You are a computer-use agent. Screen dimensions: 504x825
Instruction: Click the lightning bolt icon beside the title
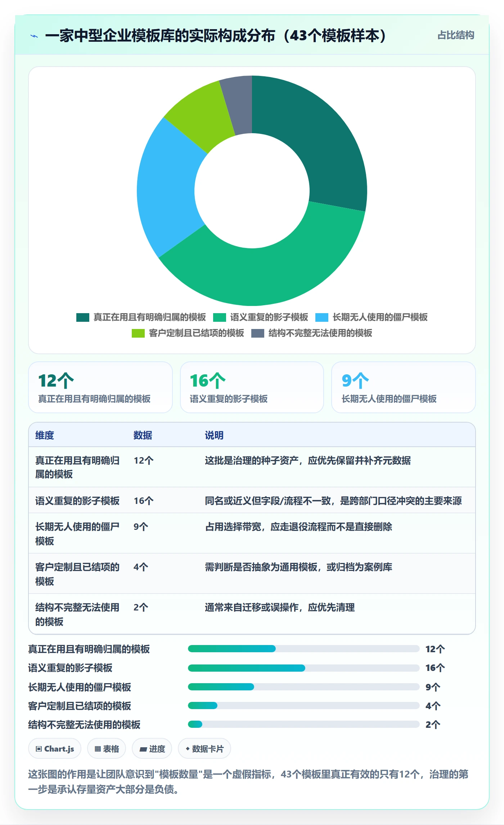34,36
